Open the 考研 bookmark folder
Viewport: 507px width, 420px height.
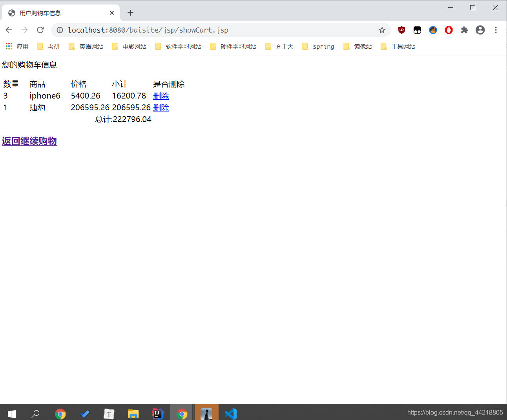49,46
